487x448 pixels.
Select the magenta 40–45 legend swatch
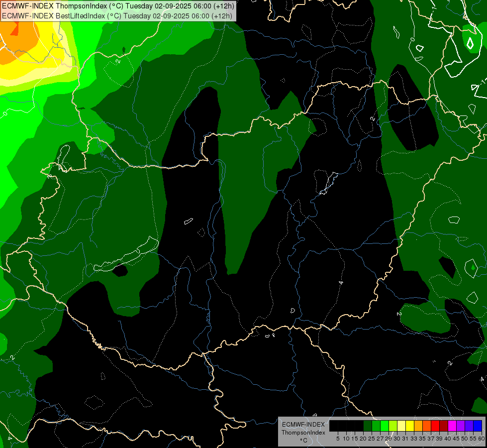click(x=452, y=426)
